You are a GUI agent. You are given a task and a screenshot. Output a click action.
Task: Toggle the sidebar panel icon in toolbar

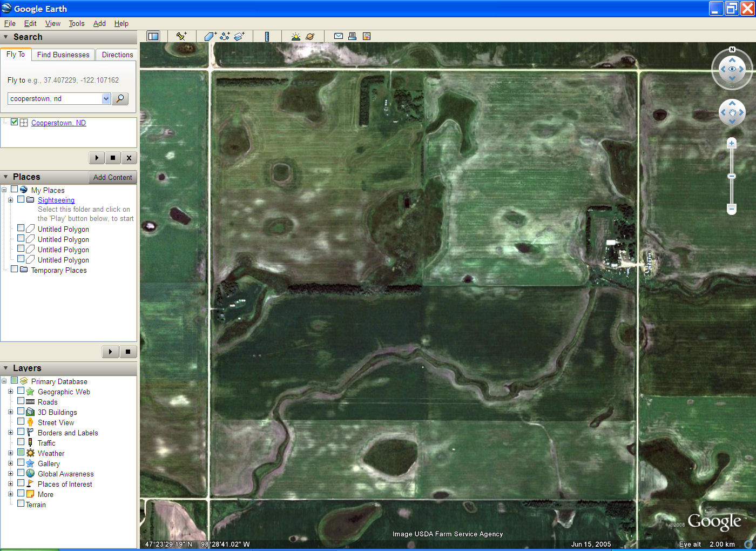point(153,36)
